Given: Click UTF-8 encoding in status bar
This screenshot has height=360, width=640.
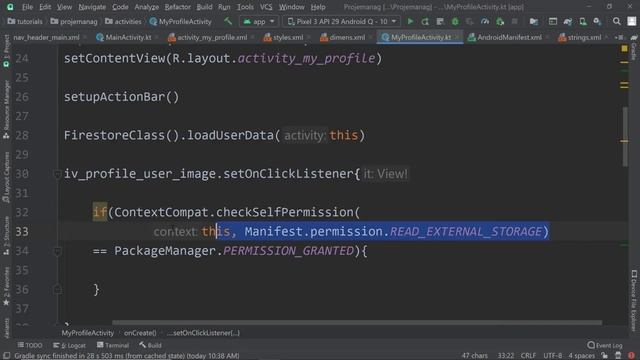Looking at the screenshot, I should point(553,356).
